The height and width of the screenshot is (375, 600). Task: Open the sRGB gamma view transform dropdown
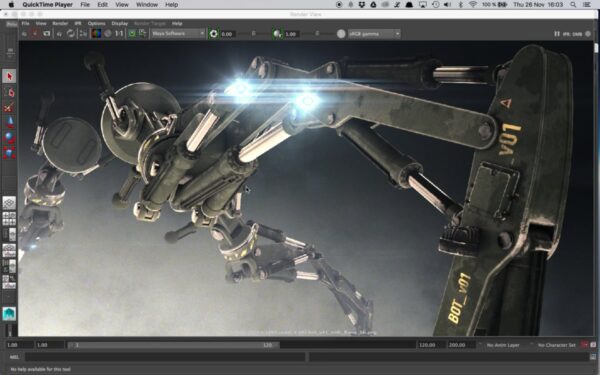click(x=374, y=34)
